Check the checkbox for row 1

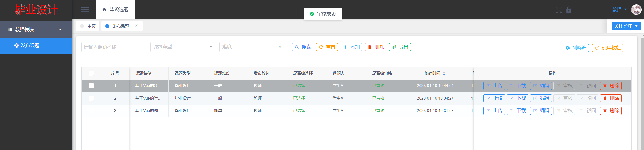(x=91, y=86)
